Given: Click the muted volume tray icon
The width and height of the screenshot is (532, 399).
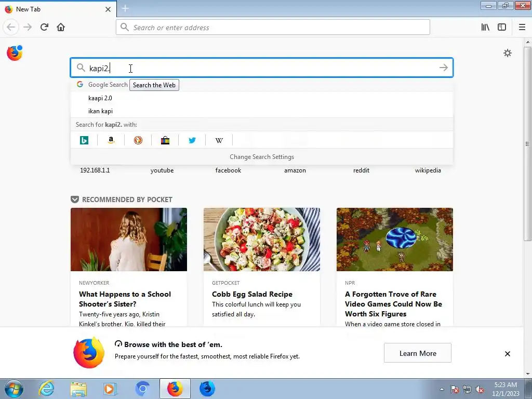Looking at the screenshot, I should [x=480, y=389].
